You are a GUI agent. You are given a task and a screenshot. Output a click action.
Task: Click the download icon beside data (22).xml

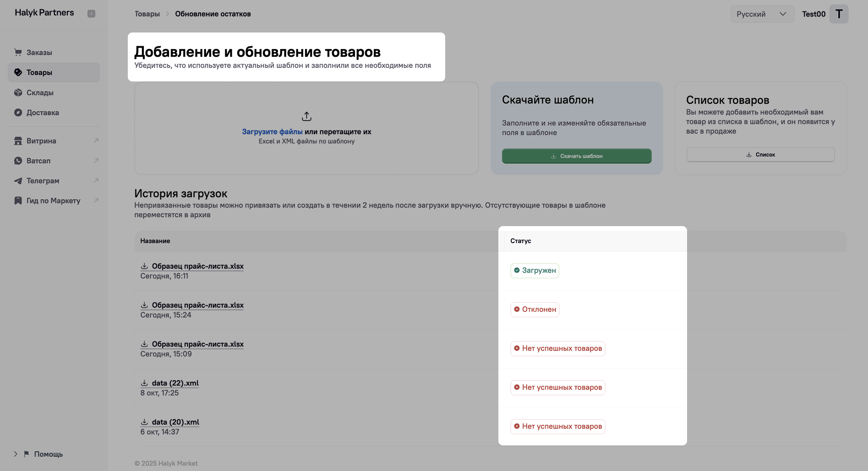pyautogui.click(x=144, y=383)
